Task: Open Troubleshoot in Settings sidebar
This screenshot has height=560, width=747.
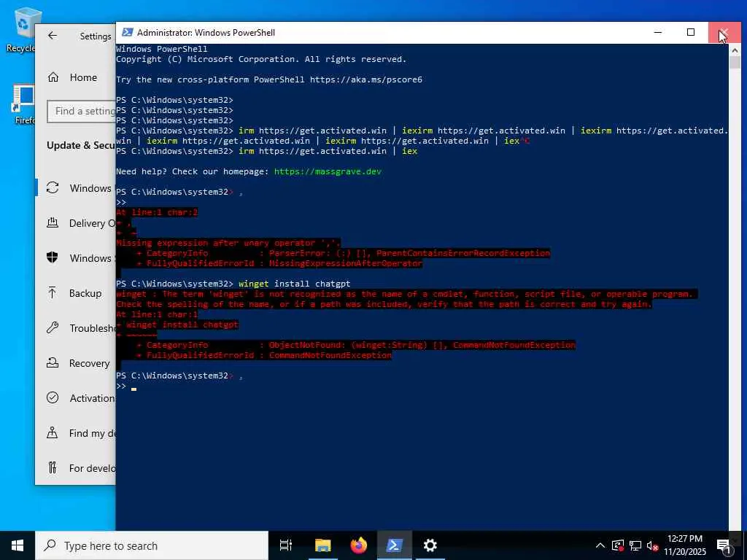Action: 76,328
